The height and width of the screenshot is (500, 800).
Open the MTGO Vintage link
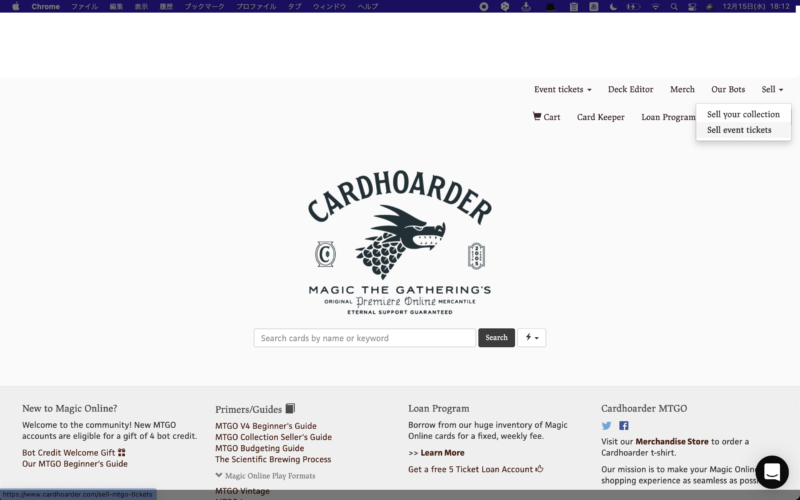(x=242, y=491)
